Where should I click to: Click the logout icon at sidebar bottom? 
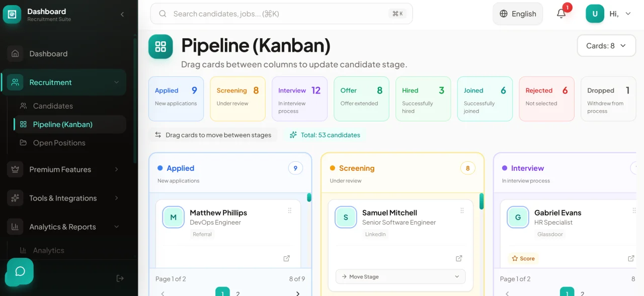[x=120, y=278]
